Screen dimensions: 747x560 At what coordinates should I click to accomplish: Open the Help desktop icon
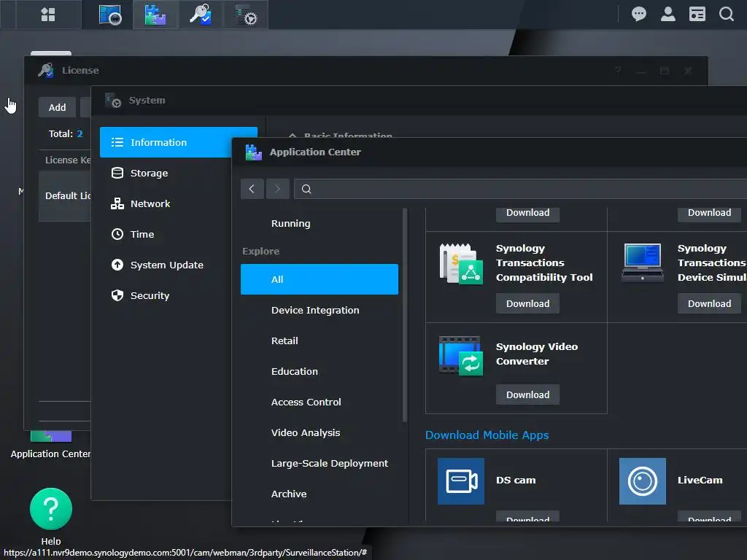[51, 510]
